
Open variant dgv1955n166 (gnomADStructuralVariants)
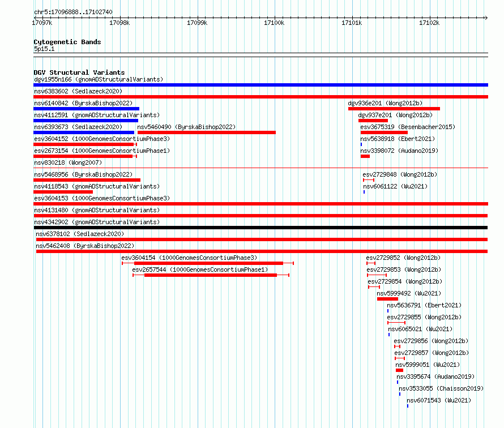click(99, 79)
